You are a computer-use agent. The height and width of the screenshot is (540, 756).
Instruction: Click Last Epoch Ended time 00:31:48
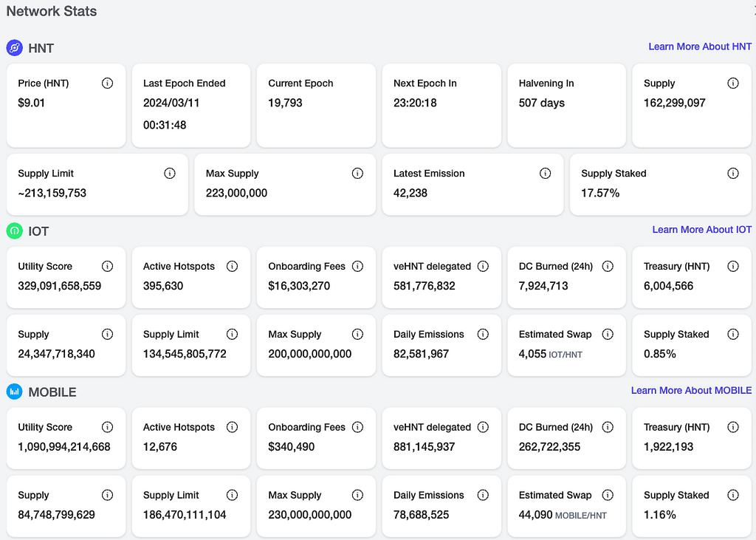click(165, 125)
